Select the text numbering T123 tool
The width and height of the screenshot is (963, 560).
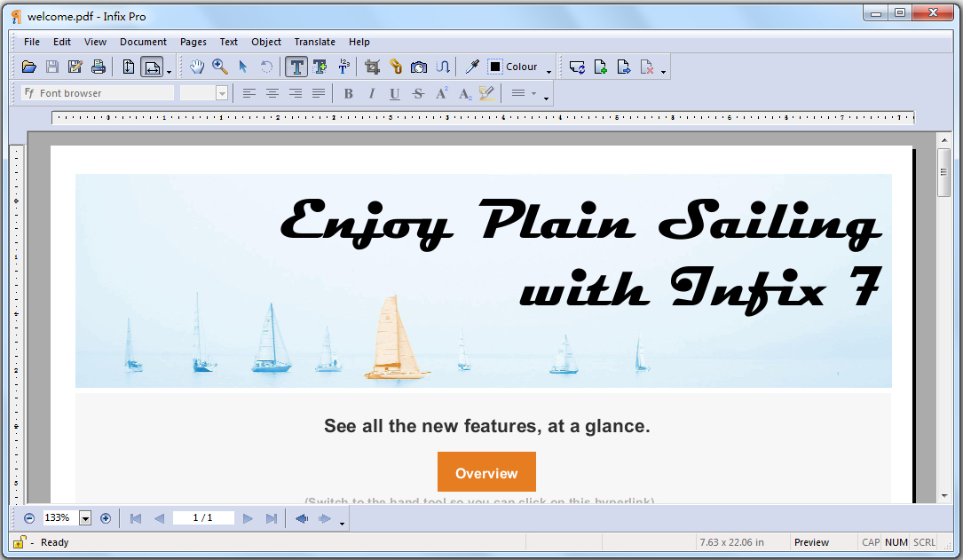point(343,67)
